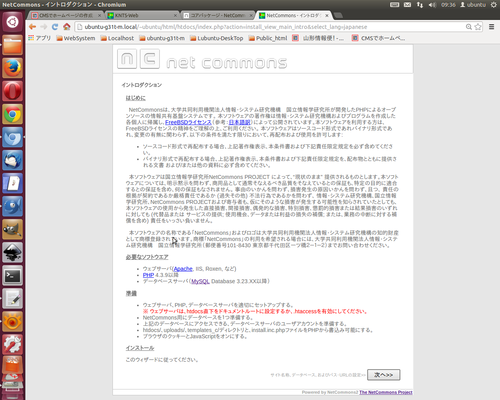Open a new browser tab
500x400 pixels.
point(338,15)
